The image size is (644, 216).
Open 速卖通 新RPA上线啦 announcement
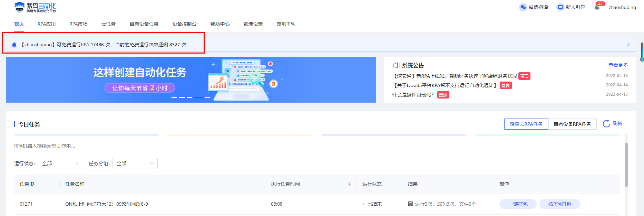point(455,76)
